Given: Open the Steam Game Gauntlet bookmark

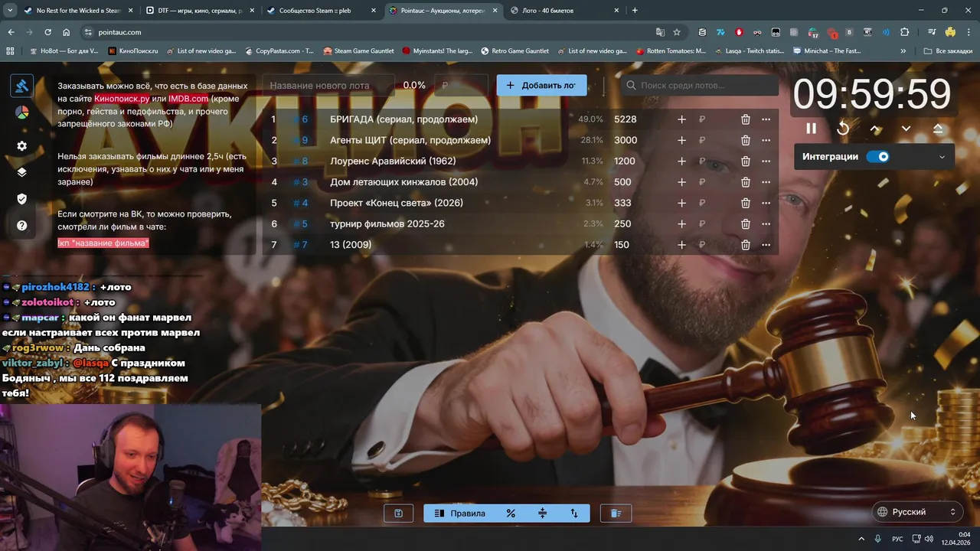Looking at the screenshot, I should pyautogui.click(x=358, y=51).
